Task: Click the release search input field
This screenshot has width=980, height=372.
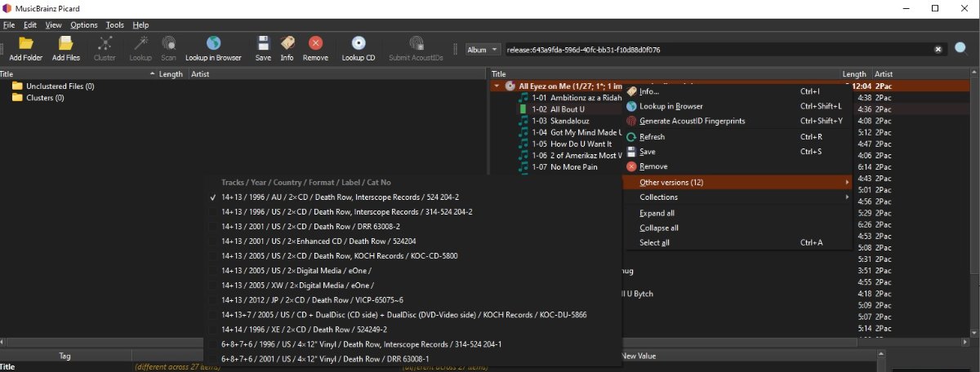Action: click(x=719, y=50)
